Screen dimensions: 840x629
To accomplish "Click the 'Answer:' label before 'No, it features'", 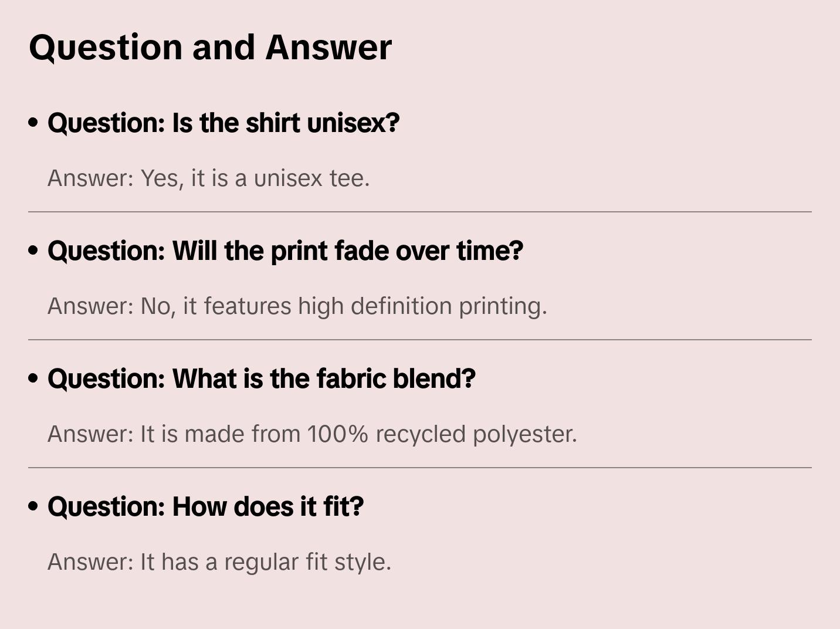I will 91,306.
